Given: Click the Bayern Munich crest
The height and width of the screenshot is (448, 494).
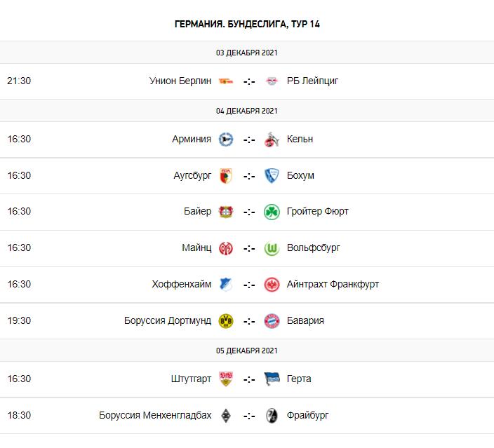Looking at the screenshot, I should click(x=272, y=321).
